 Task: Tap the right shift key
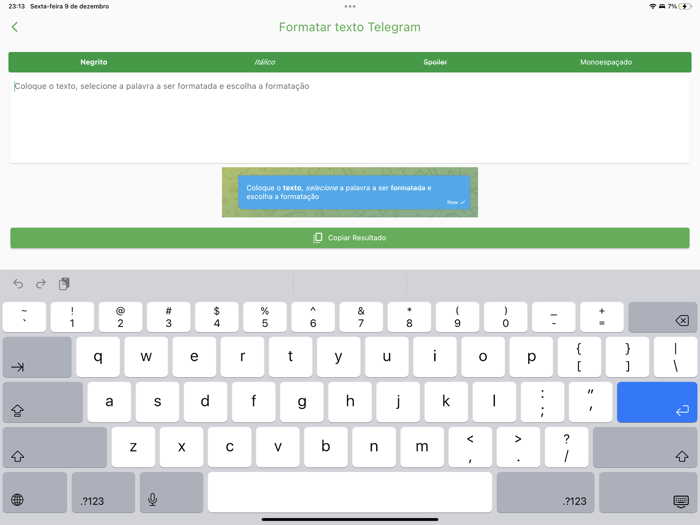click(645, 447)
